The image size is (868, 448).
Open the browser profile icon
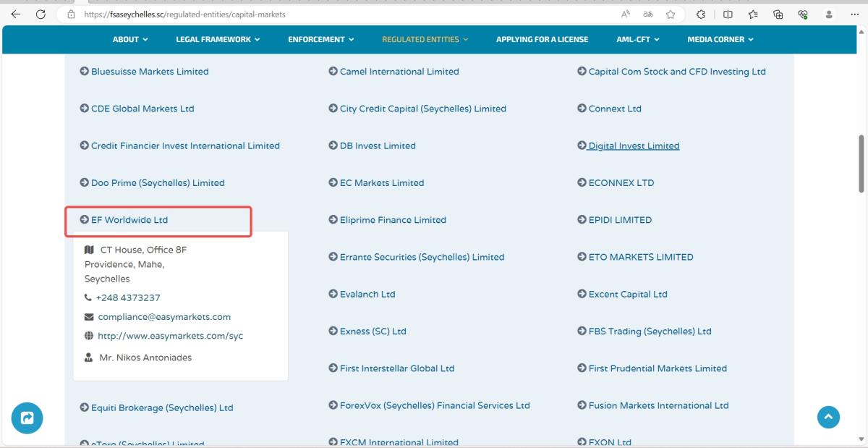click(829, 14)
